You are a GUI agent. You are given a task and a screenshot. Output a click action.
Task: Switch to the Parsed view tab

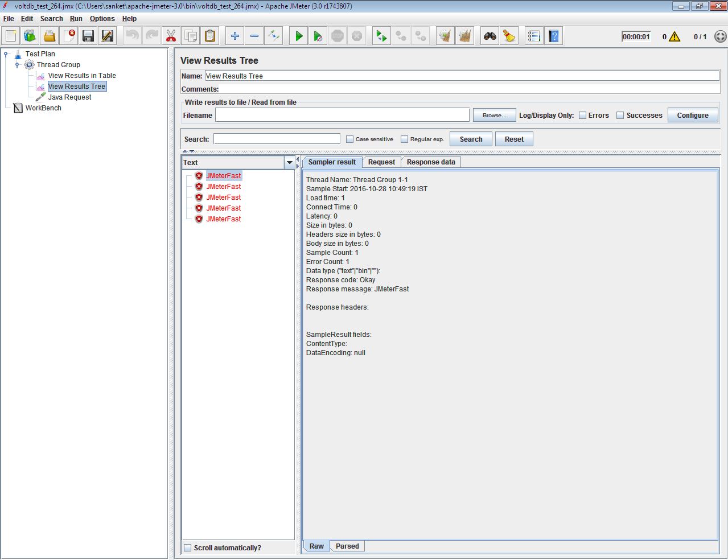[x=347, y=546]
